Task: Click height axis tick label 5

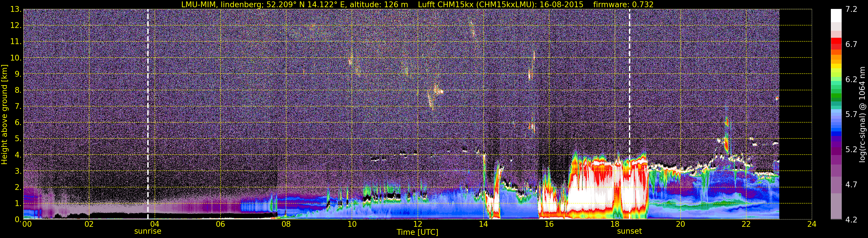Action: click(18, 139)
